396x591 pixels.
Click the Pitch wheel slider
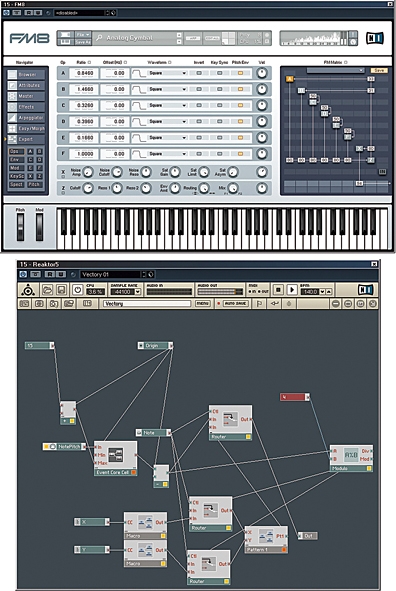click(20, 227)
